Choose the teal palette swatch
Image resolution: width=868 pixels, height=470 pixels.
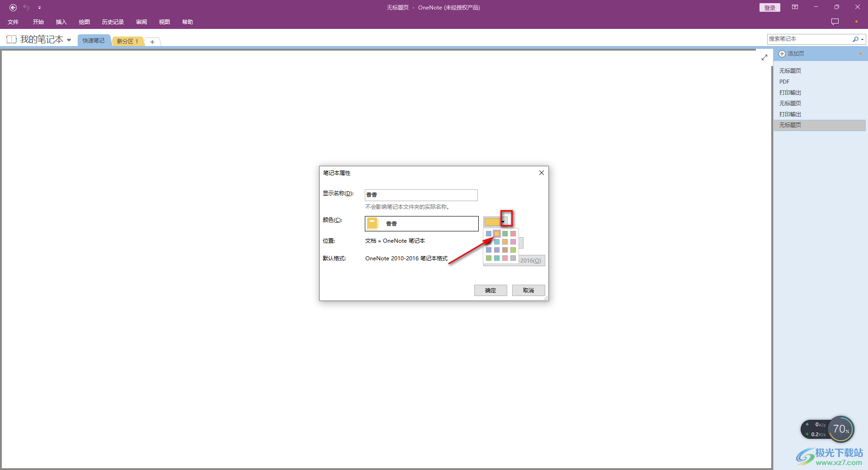tap(496, 258)
